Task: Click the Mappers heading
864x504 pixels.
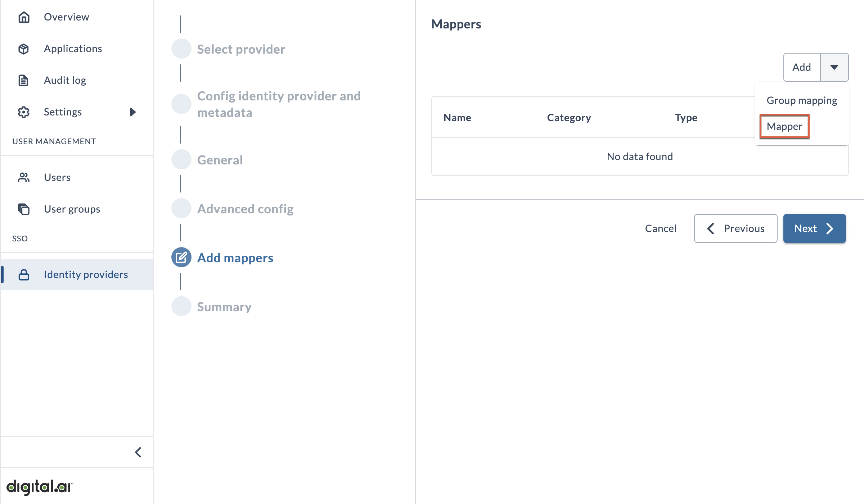Action: click(456, 24)
